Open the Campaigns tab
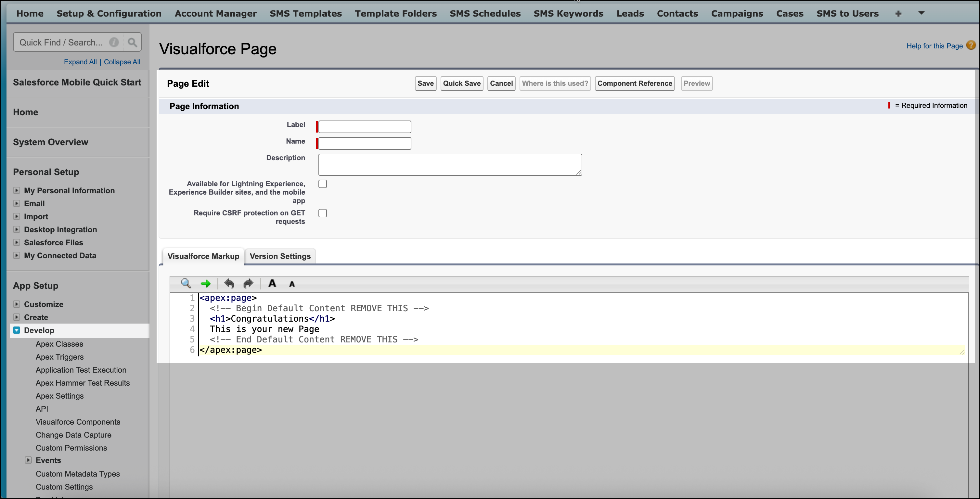980x499 pixels. pyautogui.click(x=737, y=14)
